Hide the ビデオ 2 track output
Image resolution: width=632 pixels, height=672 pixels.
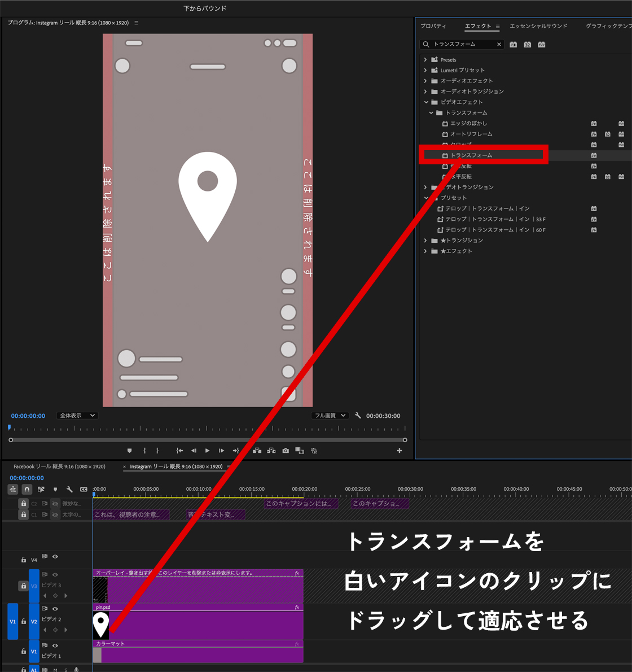(x=55, y=609)
